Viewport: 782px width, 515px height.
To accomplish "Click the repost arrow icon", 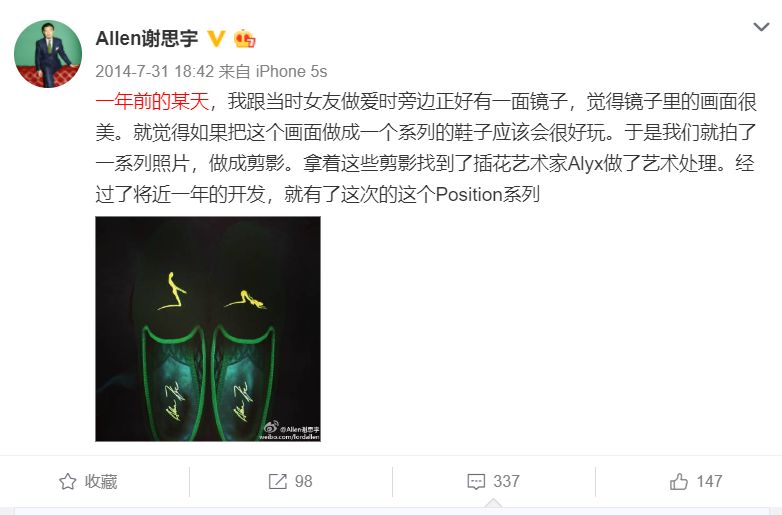I will [x=277, y=482].
